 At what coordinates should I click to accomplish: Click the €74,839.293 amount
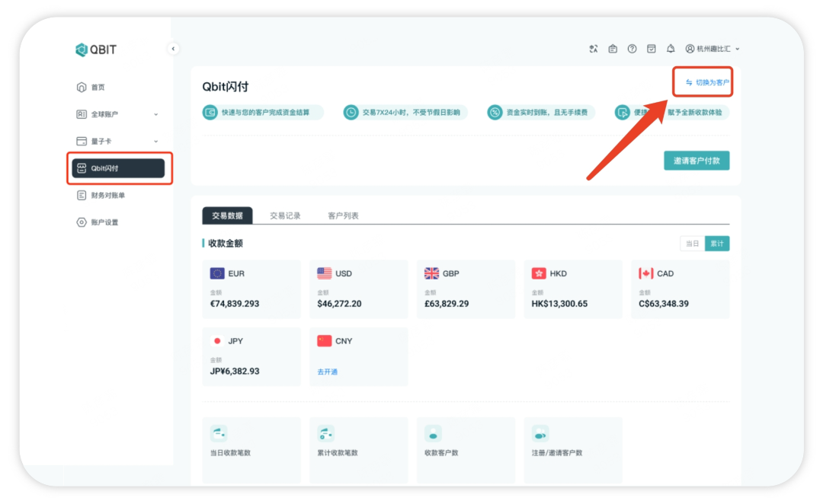click(x=235, y=304)
